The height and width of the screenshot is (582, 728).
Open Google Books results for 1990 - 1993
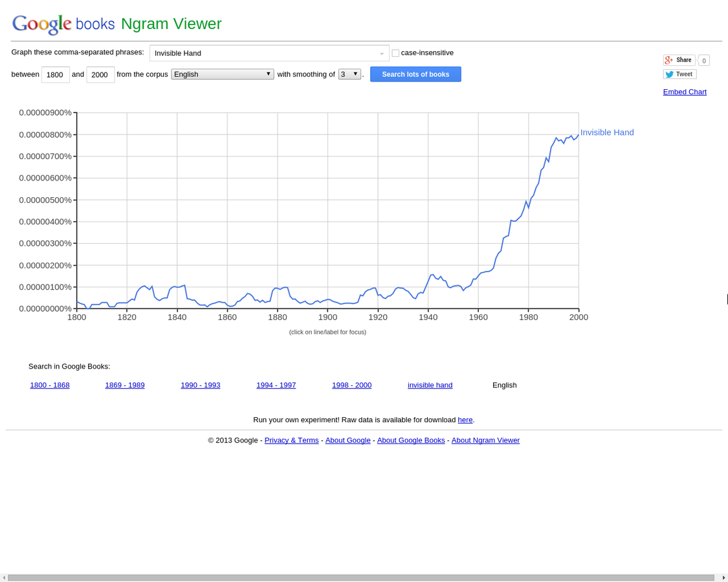point(201,385)
